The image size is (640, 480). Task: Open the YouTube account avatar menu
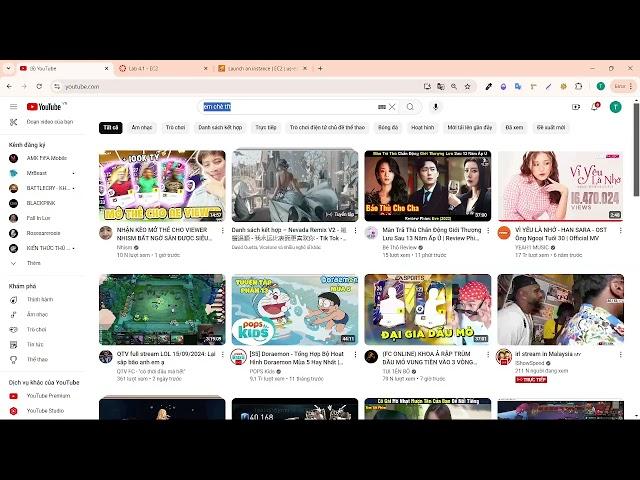616,107
